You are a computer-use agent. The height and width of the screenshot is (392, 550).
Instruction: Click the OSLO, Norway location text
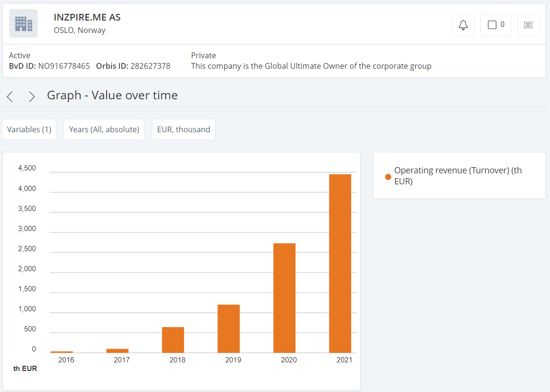[80, 30]
